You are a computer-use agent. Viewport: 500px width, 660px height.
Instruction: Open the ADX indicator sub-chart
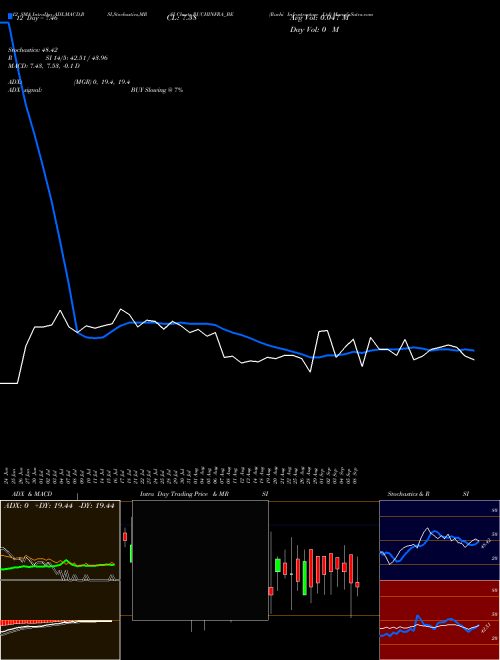coord(60,540)
